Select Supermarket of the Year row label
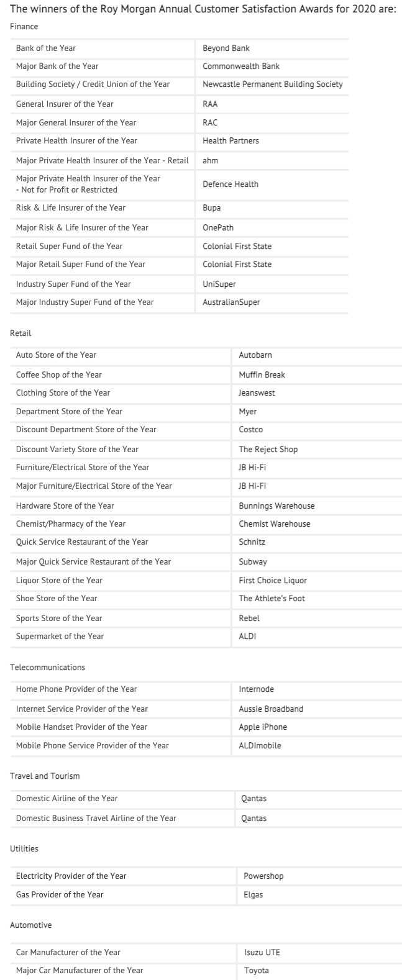The height and width of the screenshot is (980, 402). [x=60, y=636]
